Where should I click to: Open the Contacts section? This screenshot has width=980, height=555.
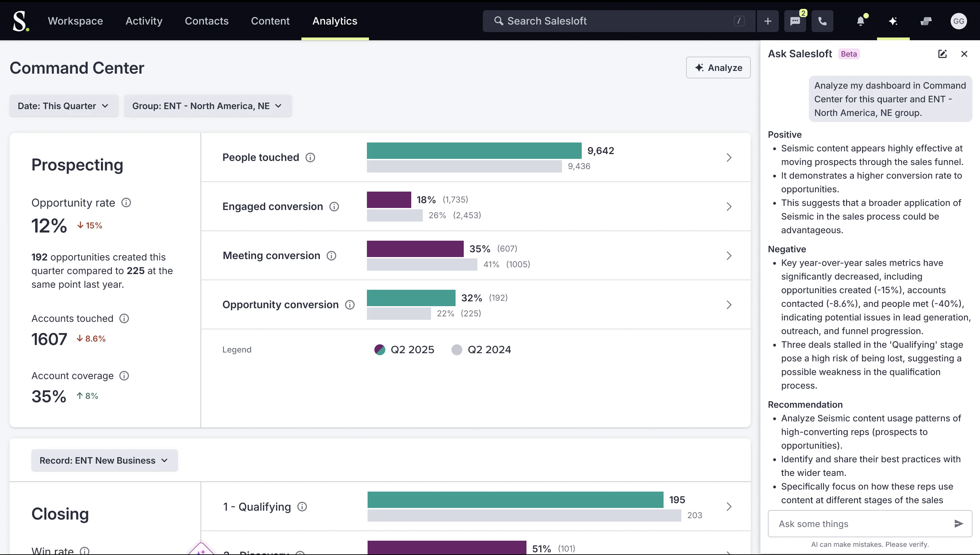pos(207,21)
